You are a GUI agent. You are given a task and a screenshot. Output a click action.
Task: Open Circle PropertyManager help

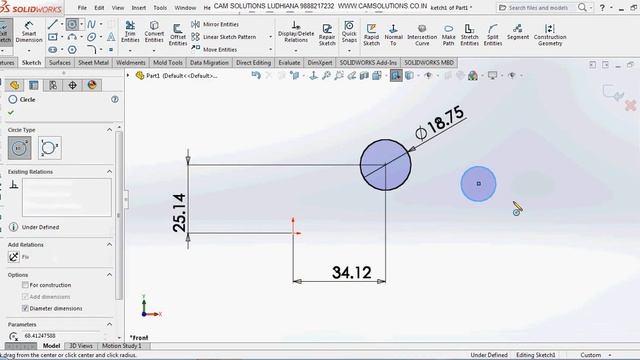click(x=115, y=99)
